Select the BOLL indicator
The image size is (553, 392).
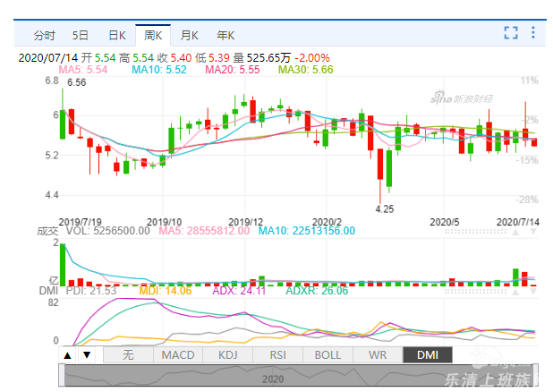(x=328, y=355)
